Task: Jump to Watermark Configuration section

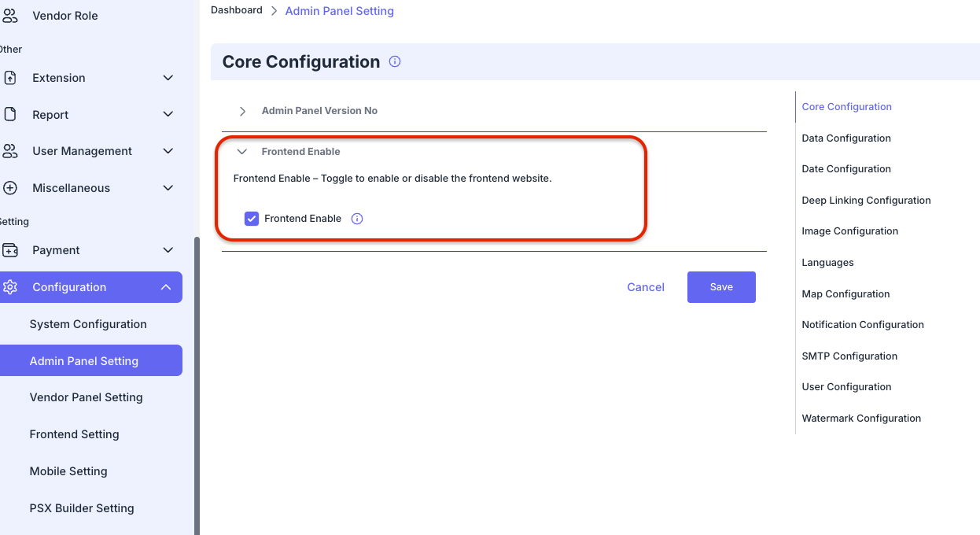Action: (x=861, y=419)
